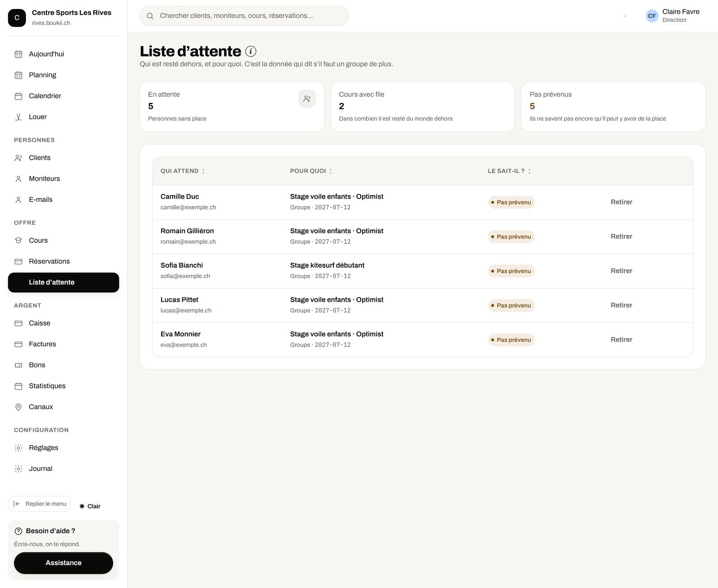Open Factures in the sidebar

63,344
